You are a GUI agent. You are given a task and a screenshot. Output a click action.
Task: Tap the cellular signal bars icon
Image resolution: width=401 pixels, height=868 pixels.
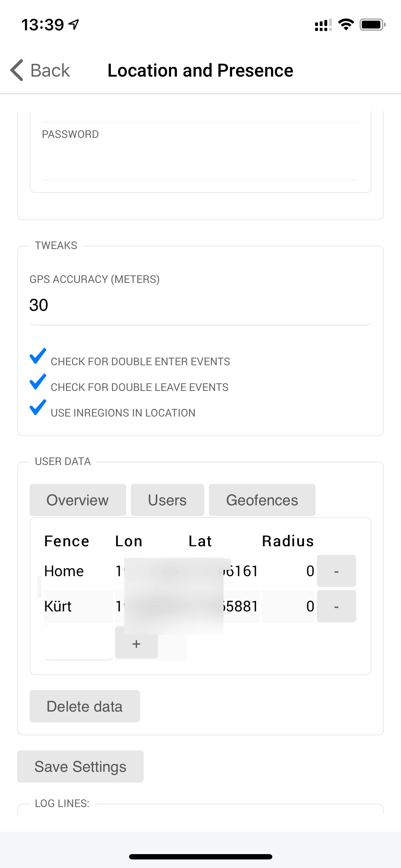pyautogui.click(x=323, y=25)
